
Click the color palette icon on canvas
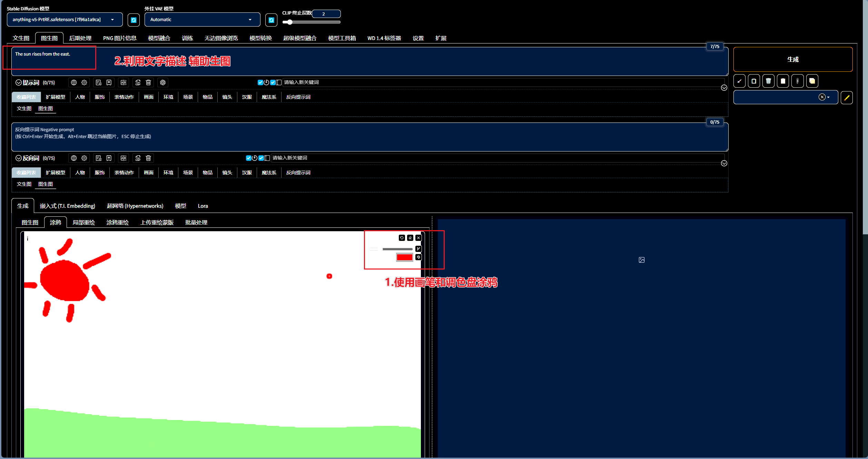point(418,257)
